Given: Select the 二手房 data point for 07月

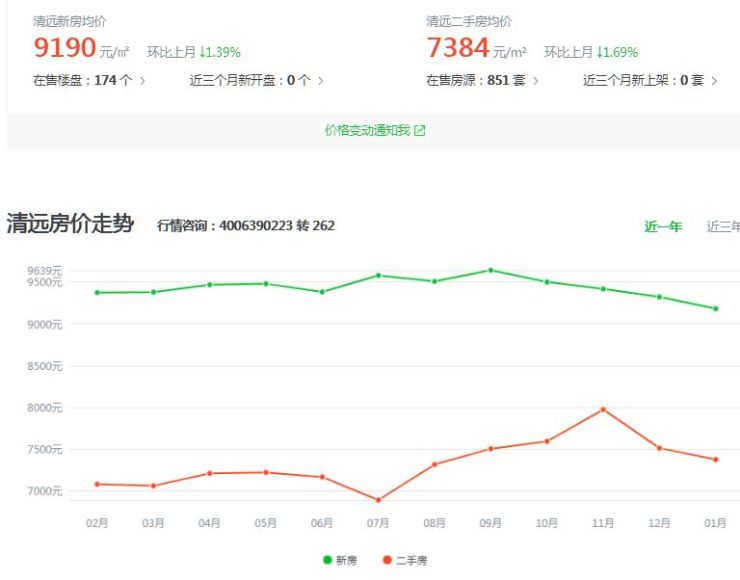Looking at the screenshot, I should (378, 500).
